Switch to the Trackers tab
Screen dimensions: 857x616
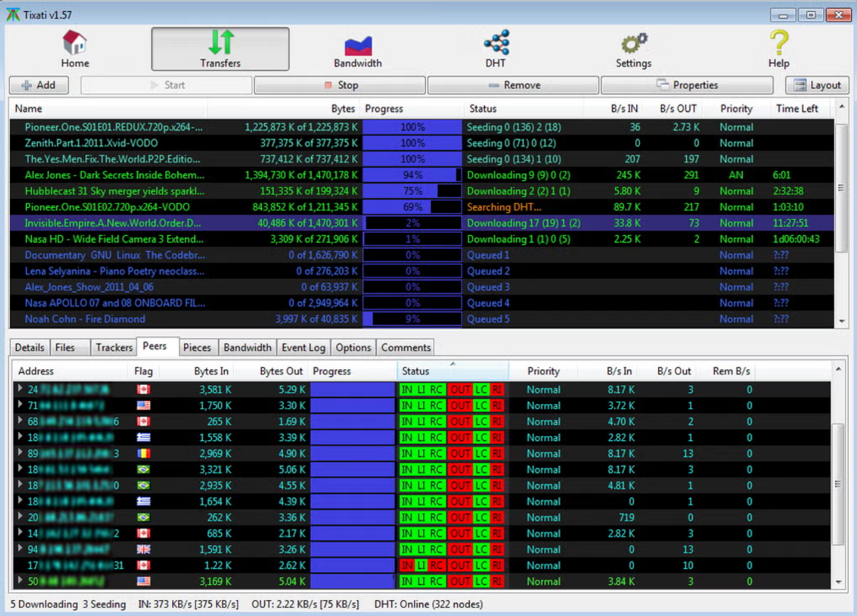pyautogui.click(x=114, y=348)
